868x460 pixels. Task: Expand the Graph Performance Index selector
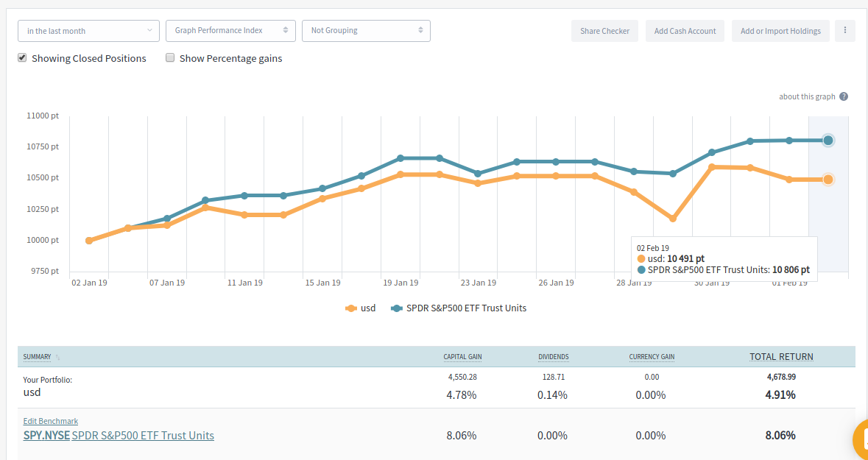[x=230, y=31]
